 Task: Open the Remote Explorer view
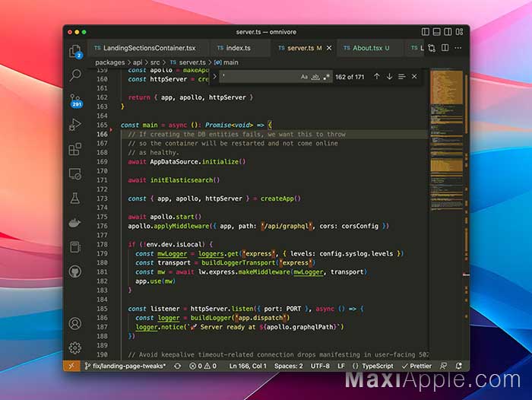(75, 174)
